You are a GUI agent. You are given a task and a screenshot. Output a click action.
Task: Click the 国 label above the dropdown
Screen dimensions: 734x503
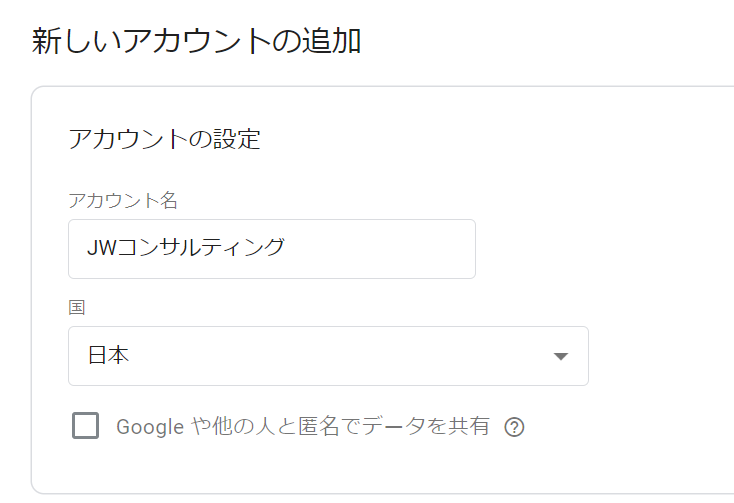76,307
